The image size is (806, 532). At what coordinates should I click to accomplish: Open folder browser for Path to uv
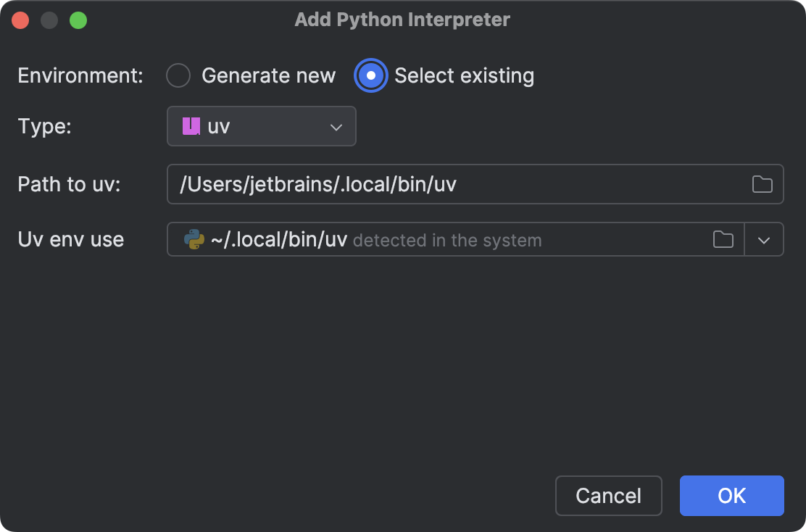tap(762, 184)
